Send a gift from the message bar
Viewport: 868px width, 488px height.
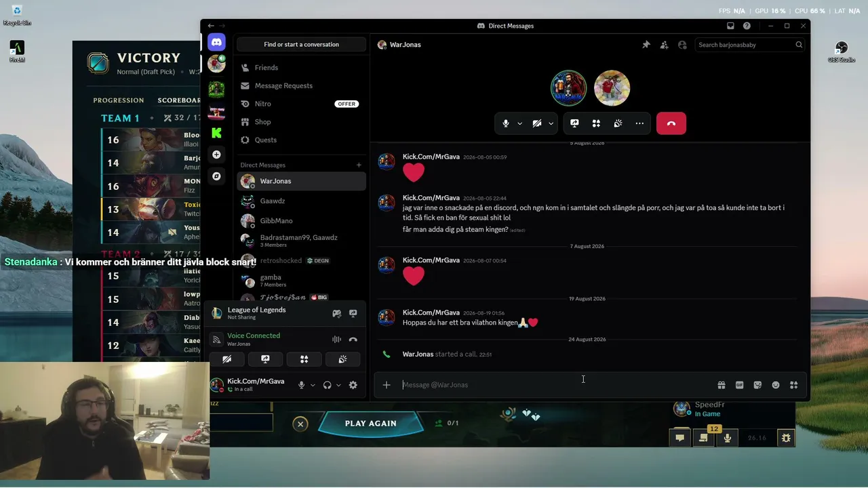coord(722,385)
